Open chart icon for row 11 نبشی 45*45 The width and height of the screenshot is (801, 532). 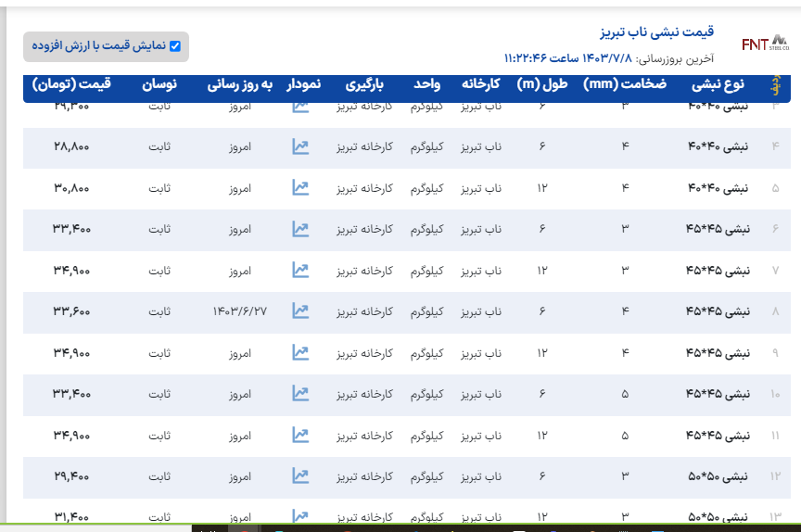300,436
